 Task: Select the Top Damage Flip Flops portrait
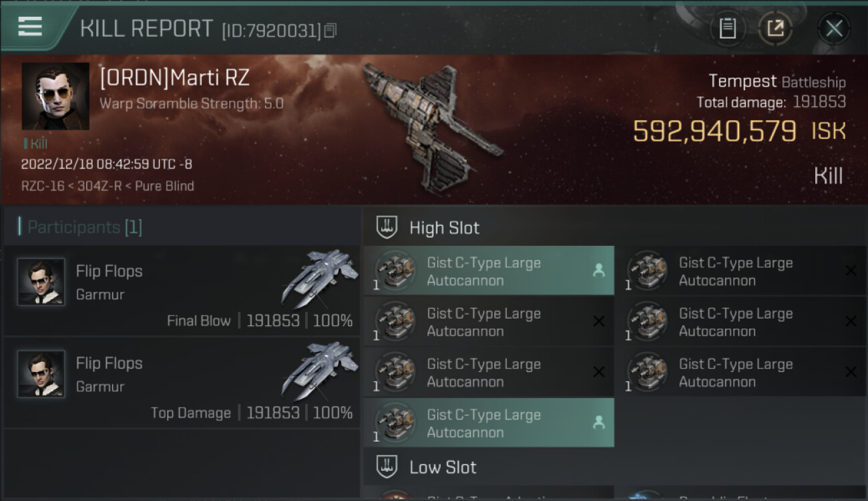pyautogui.click(x=41, y=374)
